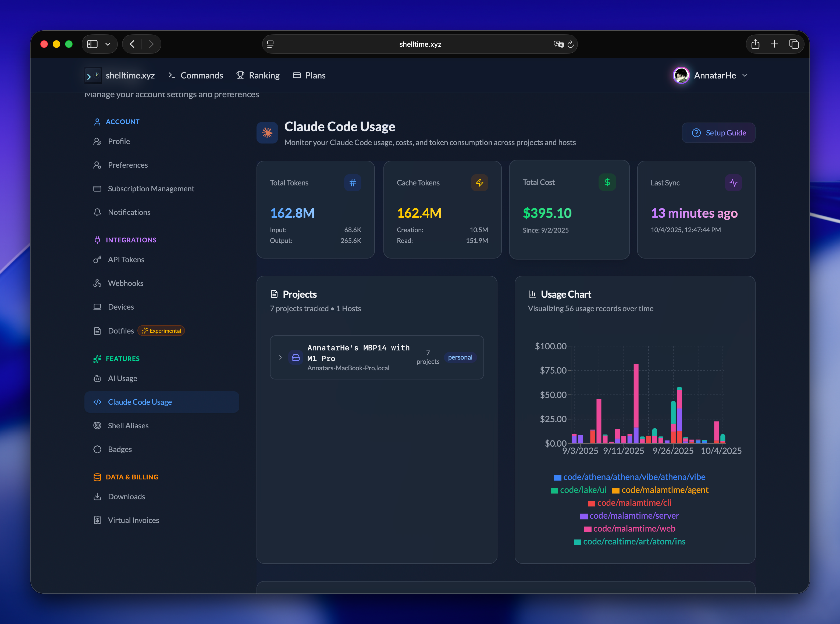Open API Tokens settings
The width and height of the screenshot is (840, 624).
(x=126, y=260)
